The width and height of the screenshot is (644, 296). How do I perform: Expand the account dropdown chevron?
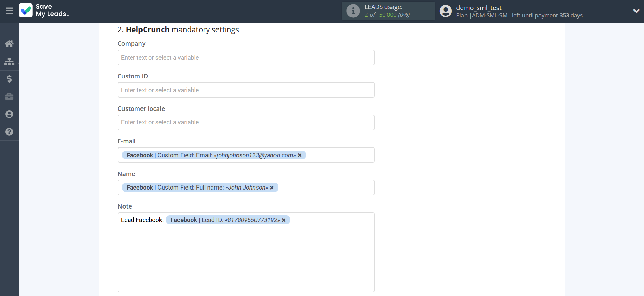pos(636,11)
